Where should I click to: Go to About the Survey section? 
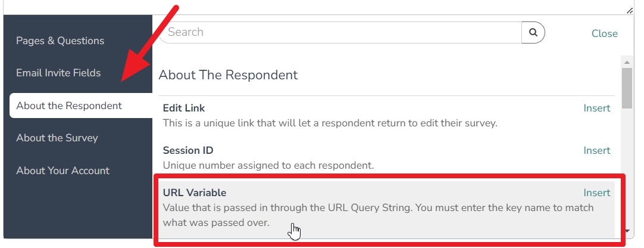[57, 138]
